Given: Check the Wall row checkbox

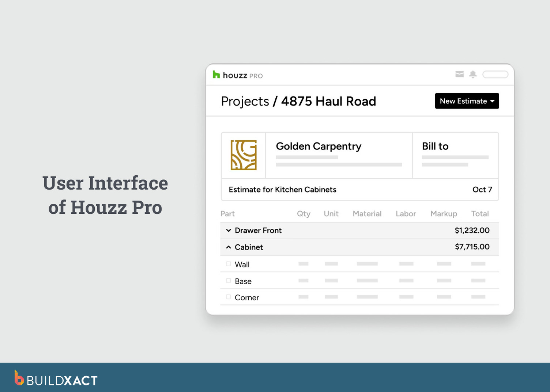Looking at the screenshot, I should (x=228, y=263).
